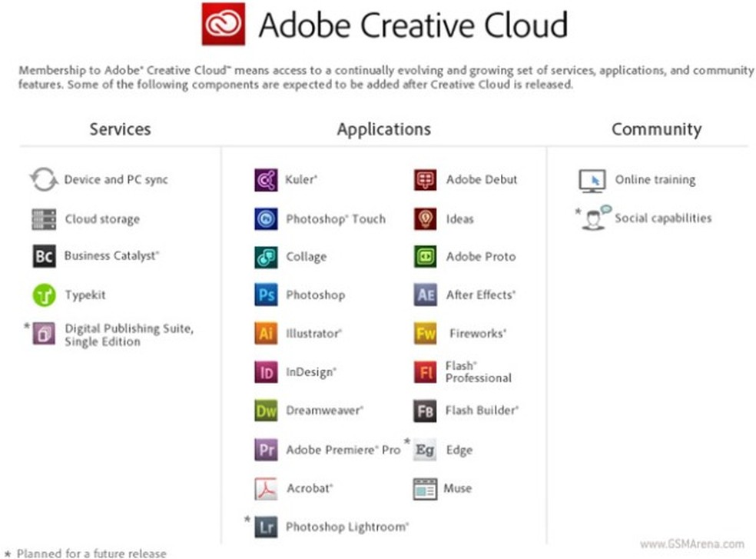756x559 pixels.
Task: Click the 'Social capabilities' label
Action: (x=663, y=218)
